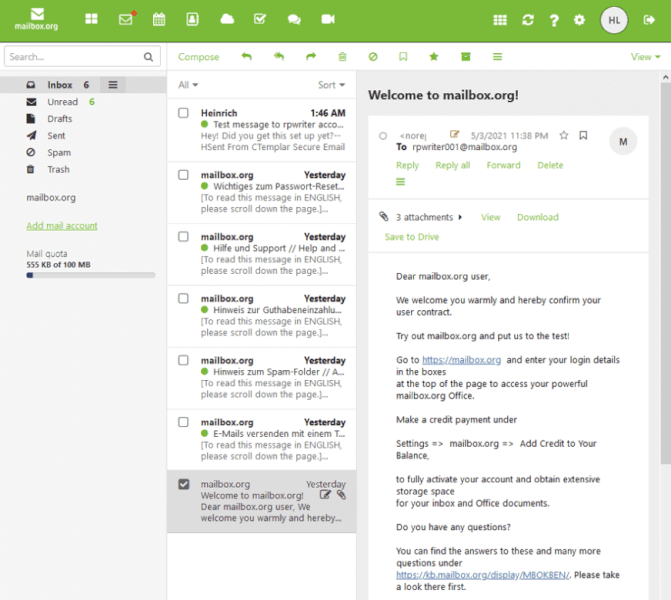Viewport: 671px width, 600px height.
Task: Open the all-apps grid launcher
Action: (x=500, y=20)
